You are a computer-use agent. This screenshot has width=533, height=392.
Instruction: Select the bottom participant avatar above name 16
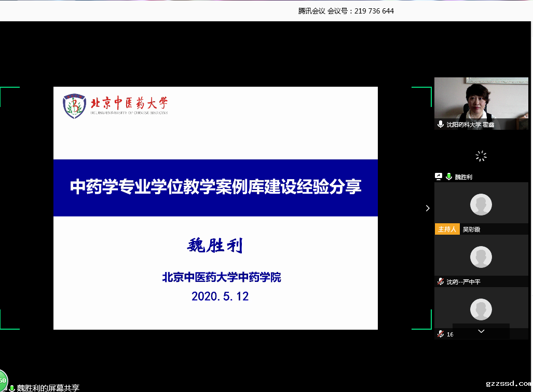coord(481,309)
